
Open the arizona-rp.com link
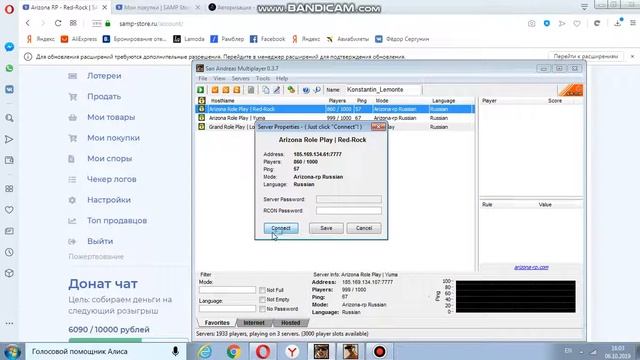[531, 267]
